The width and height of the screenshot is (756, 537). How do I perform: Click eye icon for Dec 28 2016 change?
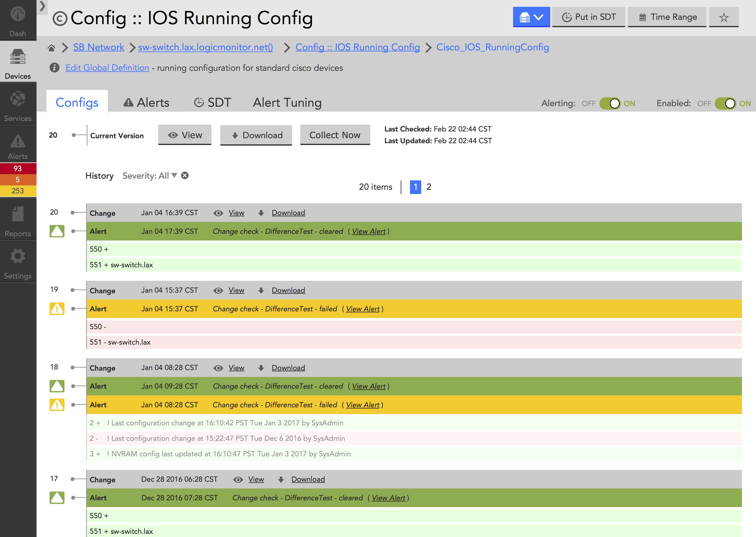pyautogui.click(x=238, y=480)
